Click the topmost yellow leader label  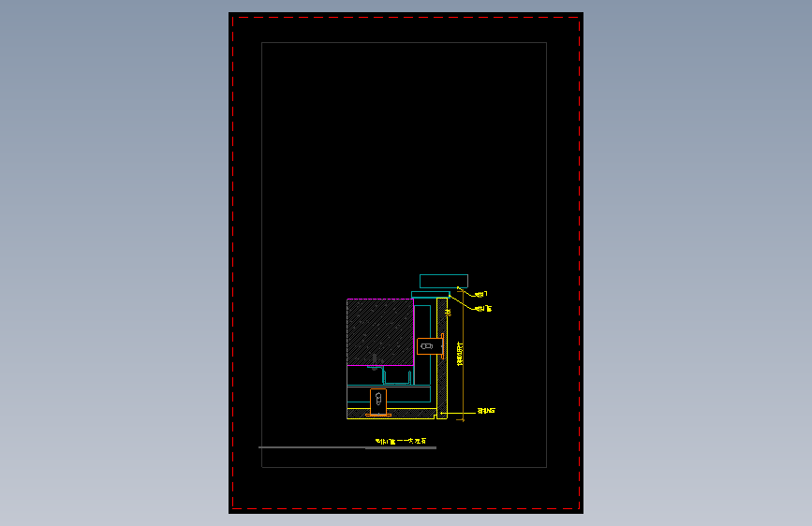pos(481,294)
